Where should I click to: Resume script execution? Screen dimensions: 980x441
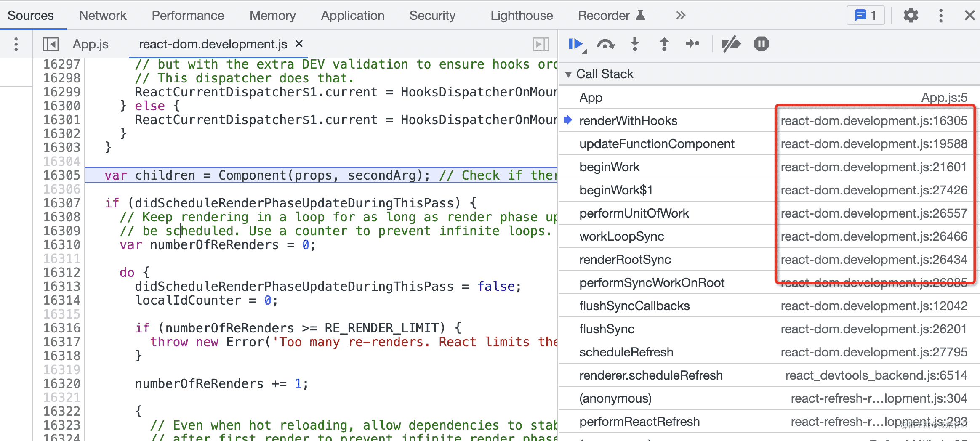pos(575,44)
